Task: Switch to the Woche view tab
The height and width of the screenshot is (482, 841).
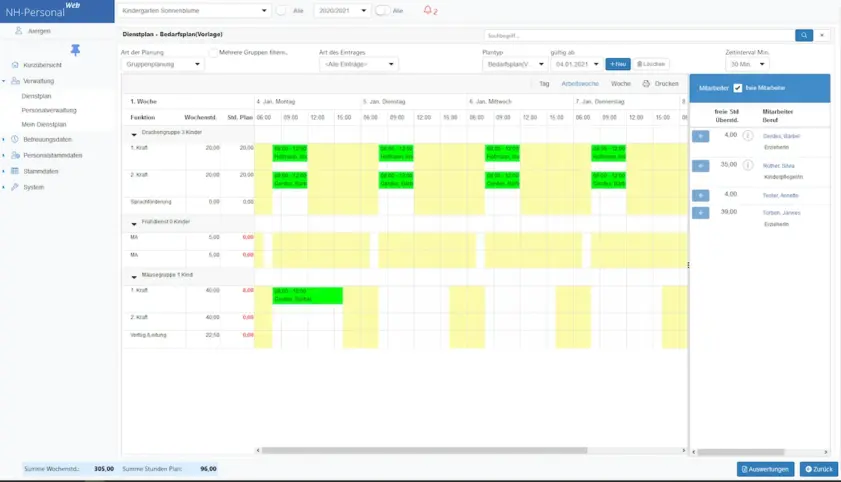Action: click(620, 84)
